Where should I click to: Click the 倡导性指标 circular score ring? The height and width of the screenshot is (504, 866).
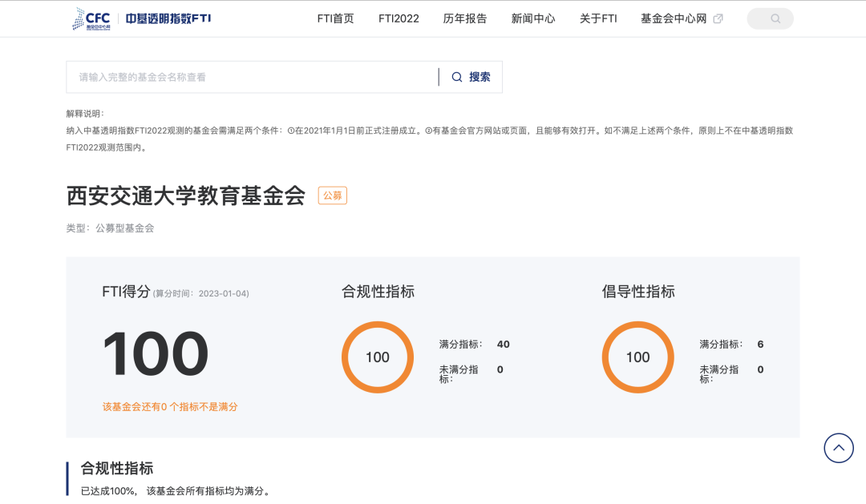pos(637,357)
